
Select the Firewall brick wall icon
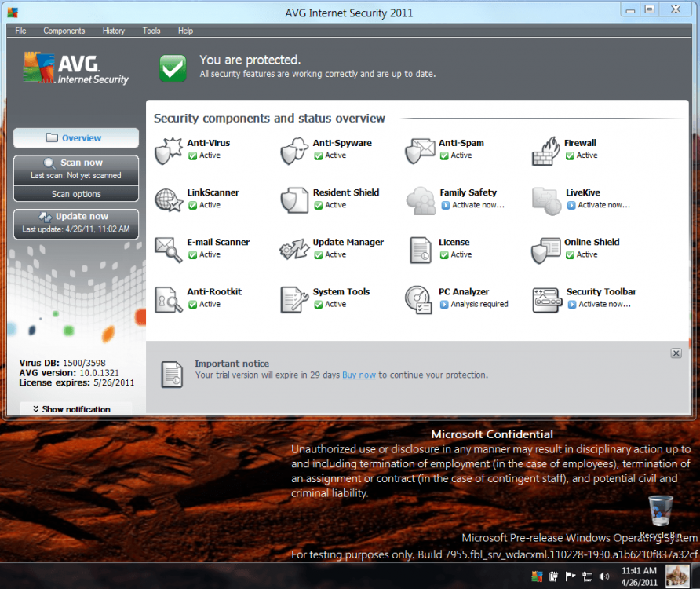(545, 150)
